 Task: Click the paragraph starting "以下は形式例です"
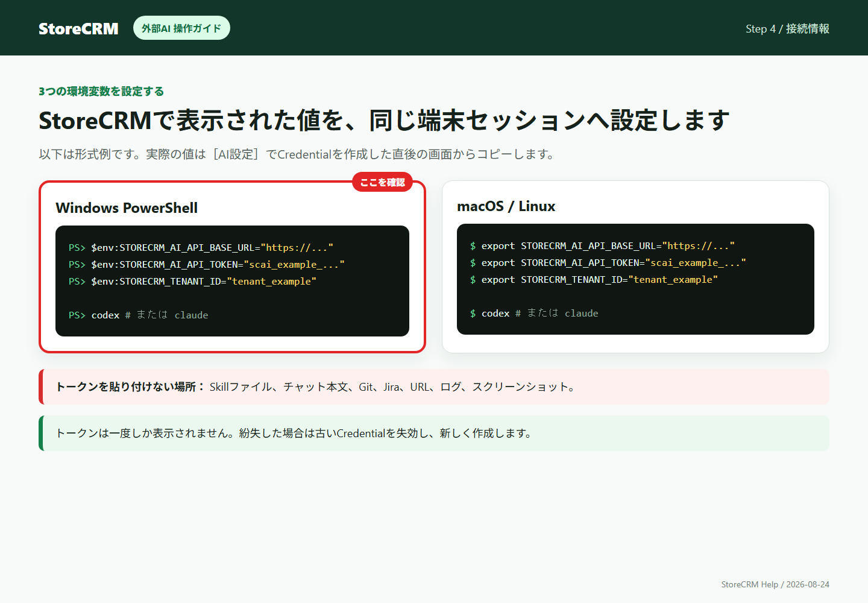pyautogui.click(x=297, y=154)
